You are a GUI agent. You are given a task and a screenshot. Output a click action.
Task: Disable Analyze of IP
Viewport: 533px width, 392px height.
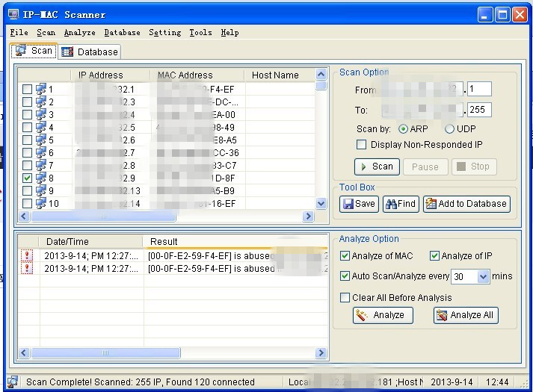[x=434, y=255]
